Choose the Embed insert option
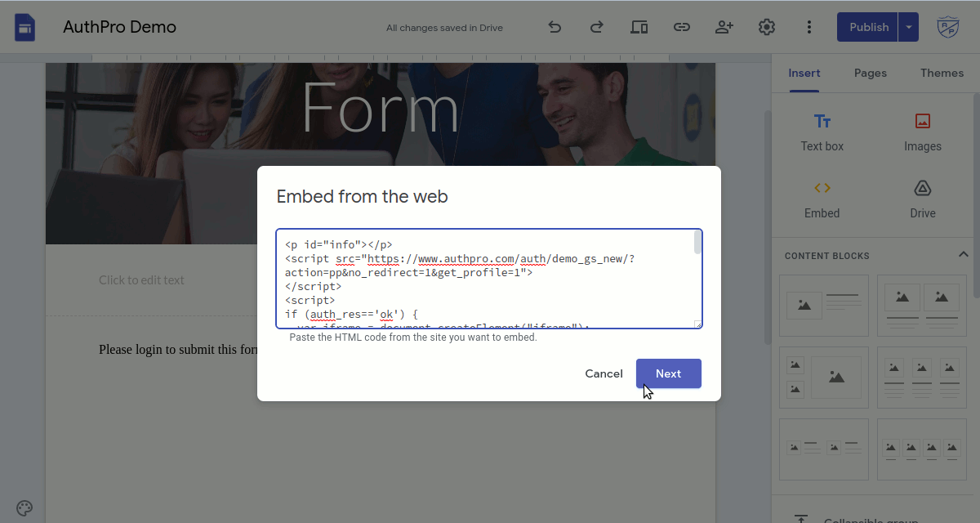The width and height of the screenshot is (980, 523). (822, 200)
